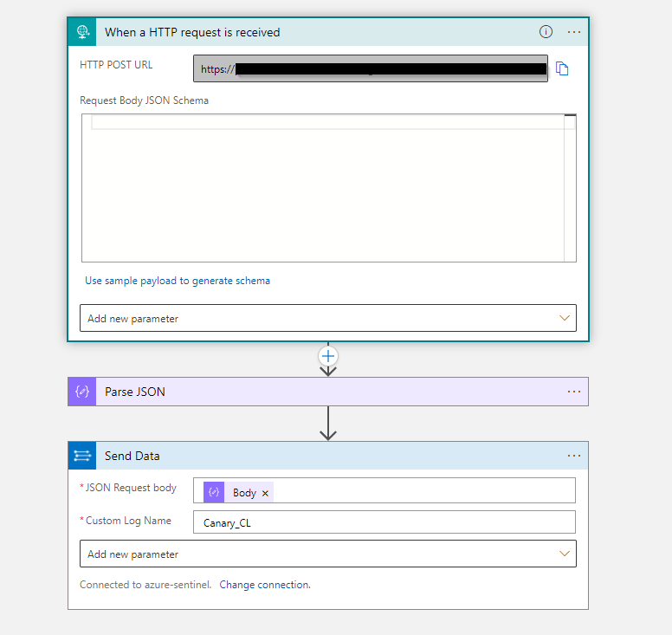Open the Parse JSON ellipsis menu
The height and width of the screenshot is (635, 672).
[x=574, y=392]
